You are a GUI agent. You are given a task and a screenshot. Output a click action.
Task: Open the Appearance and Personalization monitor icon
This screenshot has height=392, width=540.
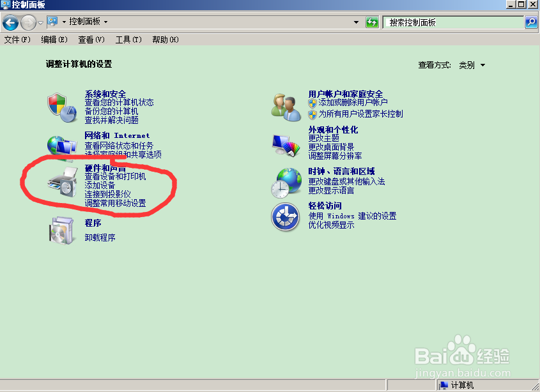point(286,145)
